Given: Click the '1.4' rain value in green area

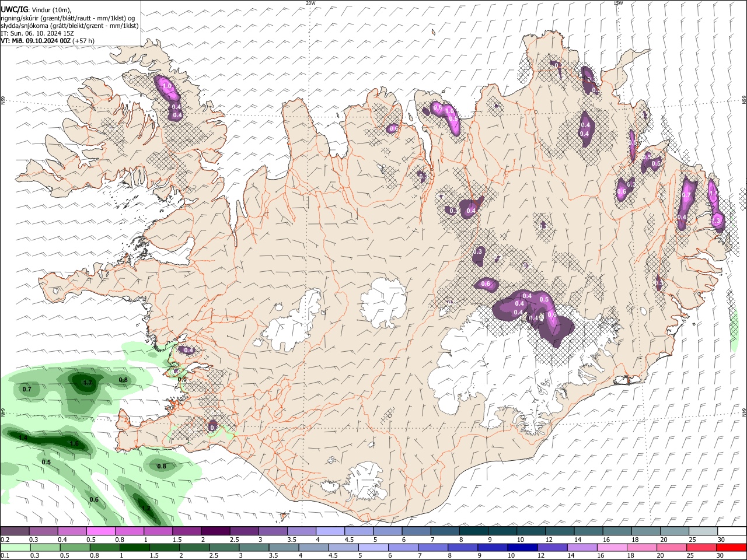Looking at the screenshot, I should coord(23,437).
